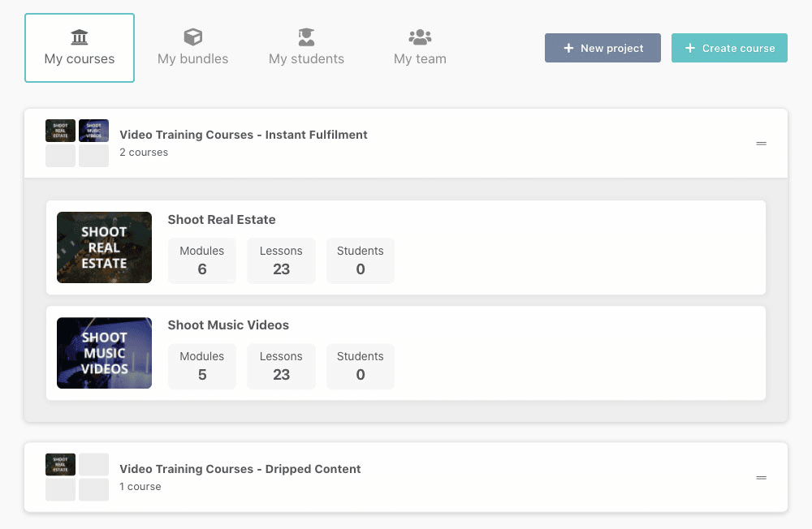Click the Shoot Music Videos course title

[228, 325]
